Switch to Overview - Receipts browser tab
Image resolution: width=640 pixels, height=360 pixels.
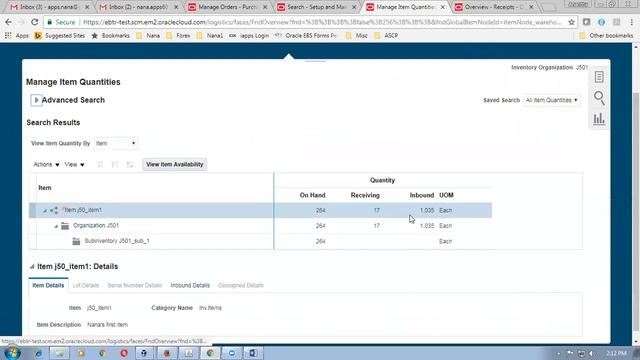[494, 7]
